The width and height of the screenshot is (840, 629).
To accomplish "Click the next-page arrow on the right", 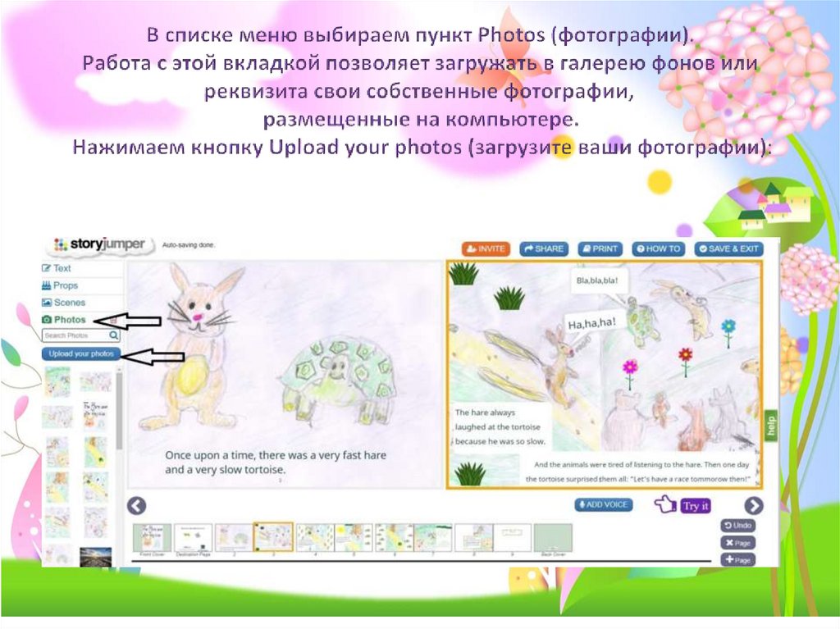I will (752, 507).
